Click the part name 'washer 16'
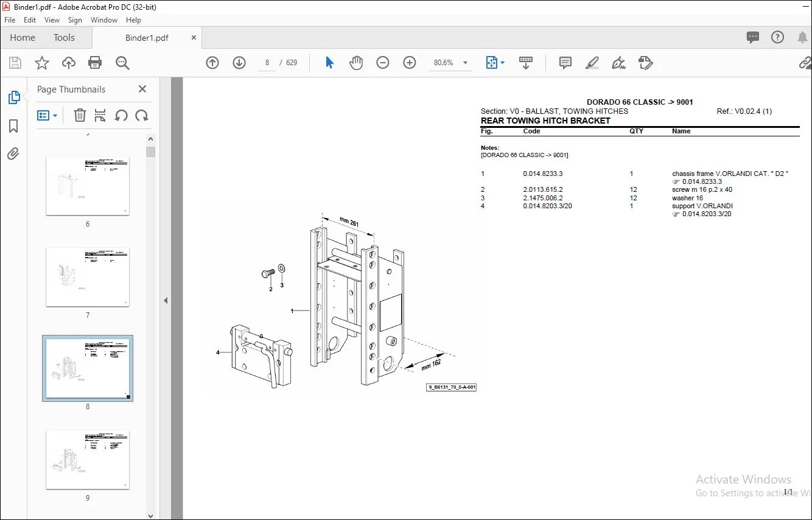 click(x=687, y=198)
